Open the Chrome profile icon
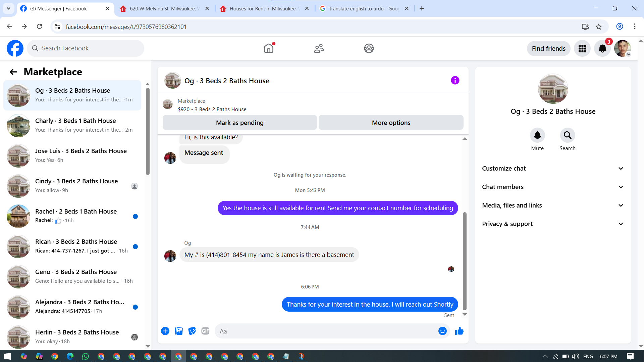 [620, 27]
